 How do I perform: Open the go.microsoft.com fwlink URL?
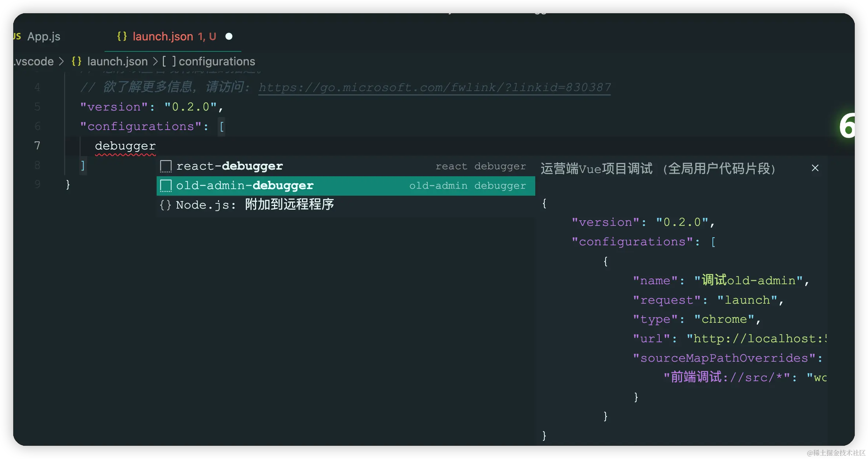tap(435, 87)
